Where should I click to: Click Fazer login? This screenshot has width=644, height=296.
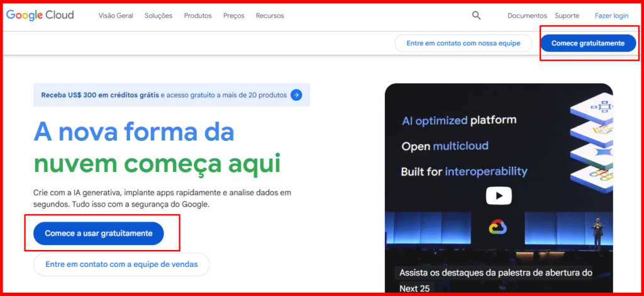pos(611,16)
